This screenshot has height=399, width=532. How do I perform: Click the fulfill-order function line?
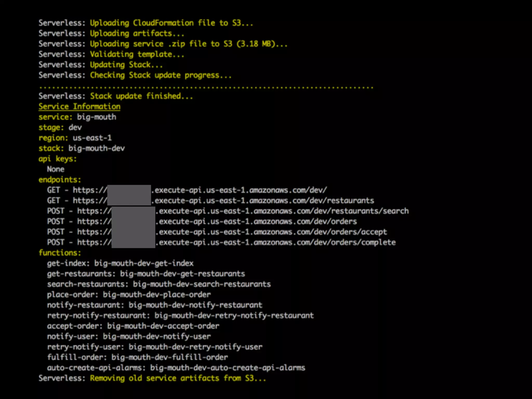pyautogui.click(x=137, y=357)
